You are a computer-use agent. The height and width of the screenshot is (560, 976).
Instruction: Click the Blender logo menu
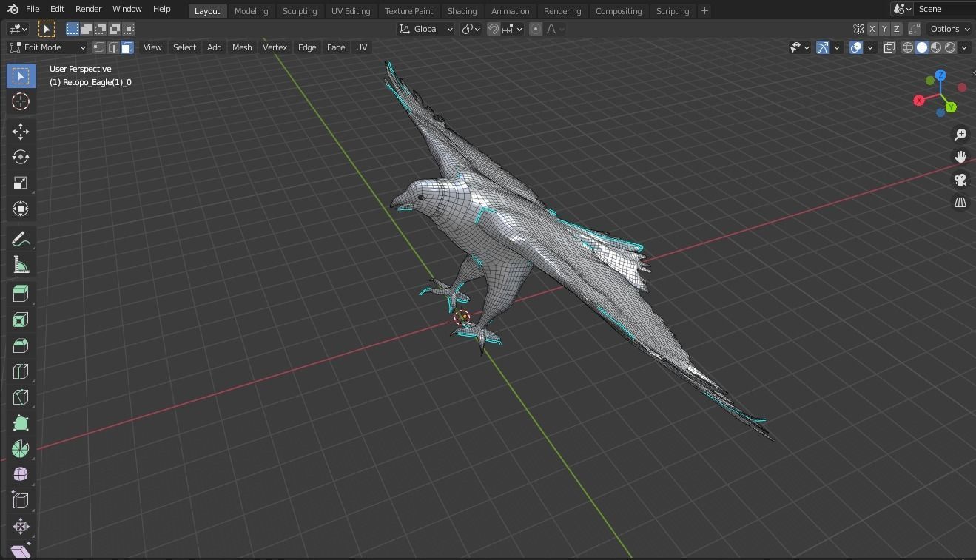pos(13,9)
